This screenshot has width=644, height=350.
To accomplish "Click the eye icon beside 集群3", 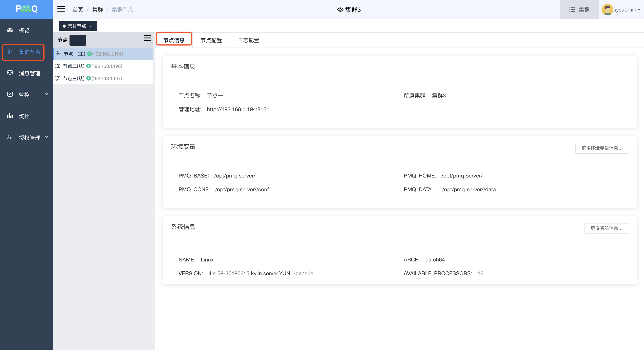I will pyautogui.click(x=340, y=10).
